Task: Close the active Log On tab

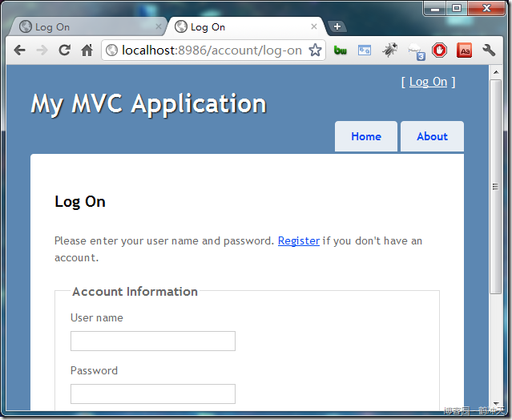Action: (314, 26)
